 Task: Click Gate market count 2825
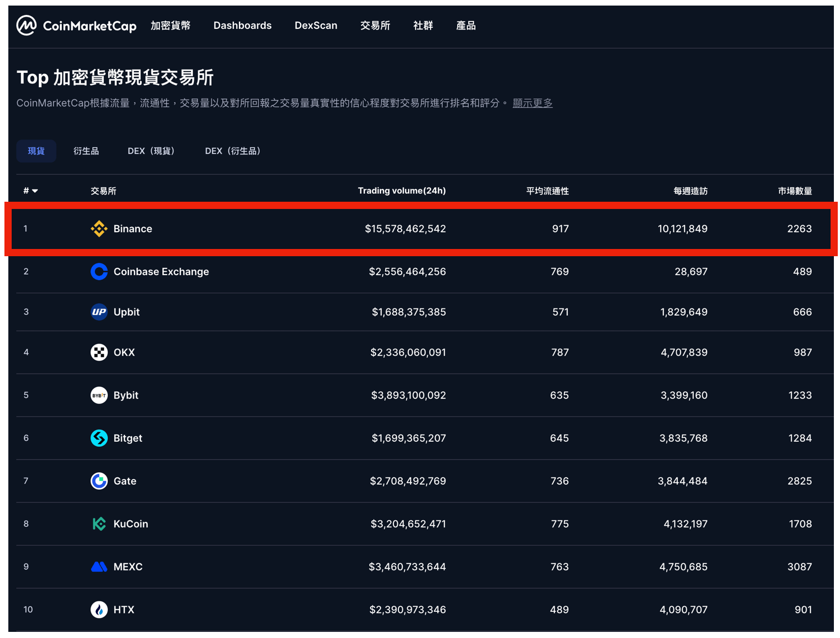pos(800,481)
